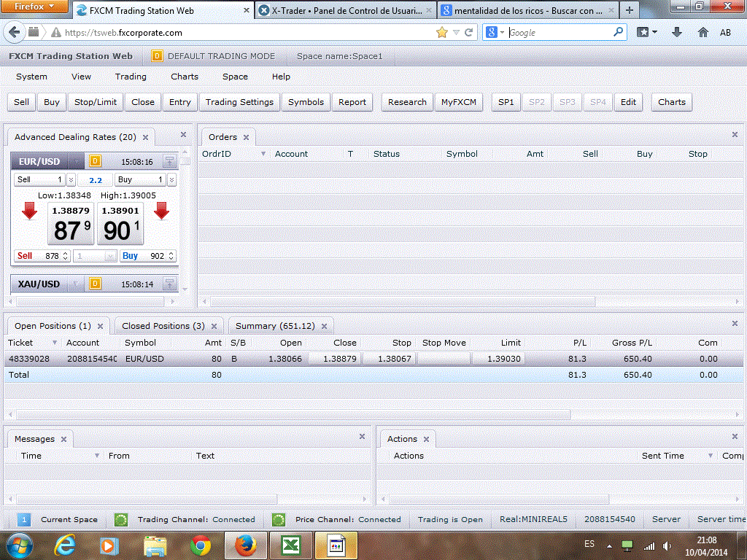Close the Advanced Dealing Rates tab
747x560 pixels.
click(x=145, y=137)
